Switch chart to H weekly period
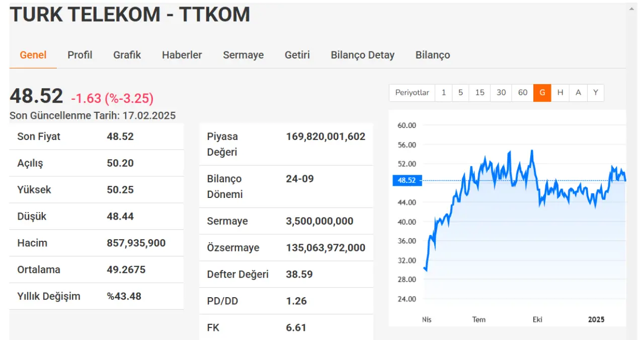 click(560, 93)
